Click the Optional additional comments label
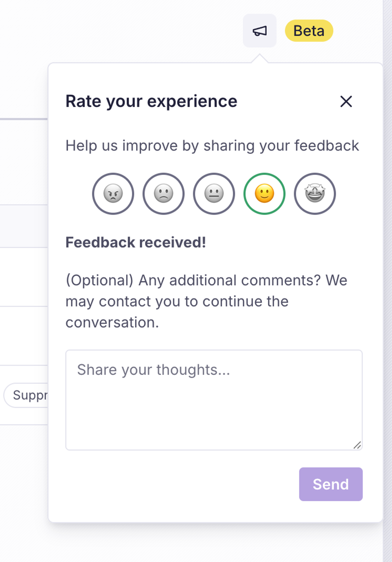392x562 pixels. click(207, 301)
